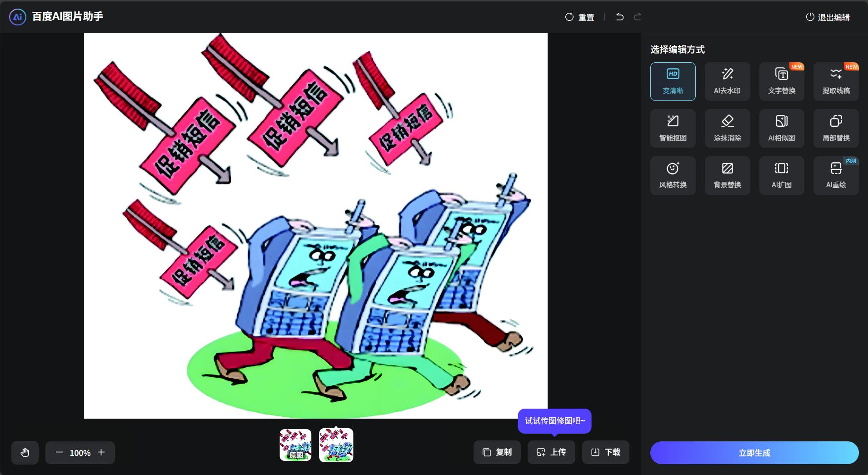Click the 立即生成 generate button
The width and height of the screenshot is (868, 475).
coord(754,453)
